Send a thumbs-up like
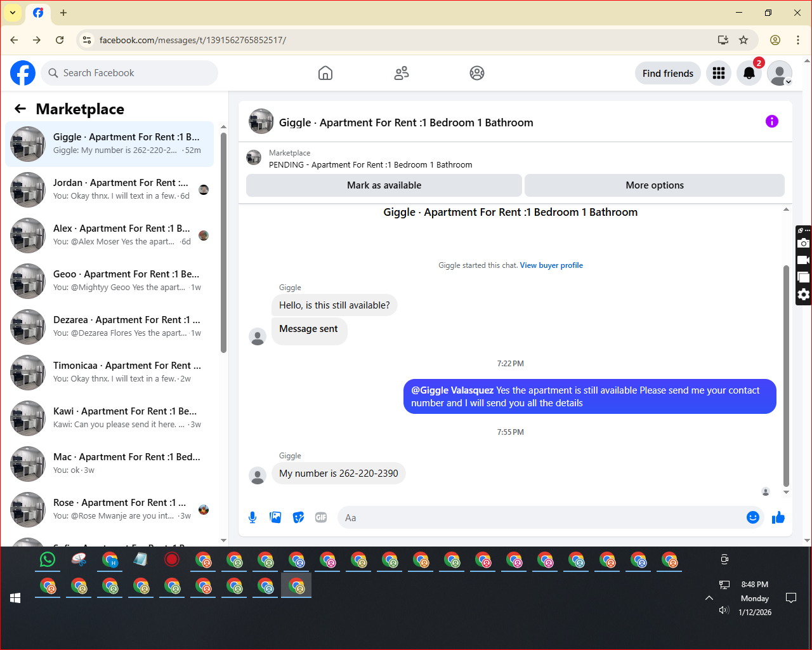Image resolution: width=812 pixels, height=650 pixels. (778, 517)
